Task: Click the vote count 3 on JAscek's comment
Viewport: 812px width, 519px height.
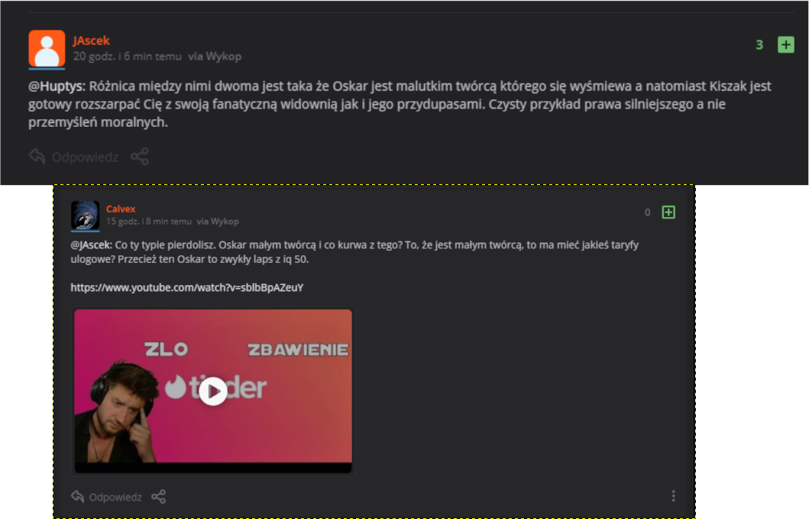Action: [x=759, y=45]
